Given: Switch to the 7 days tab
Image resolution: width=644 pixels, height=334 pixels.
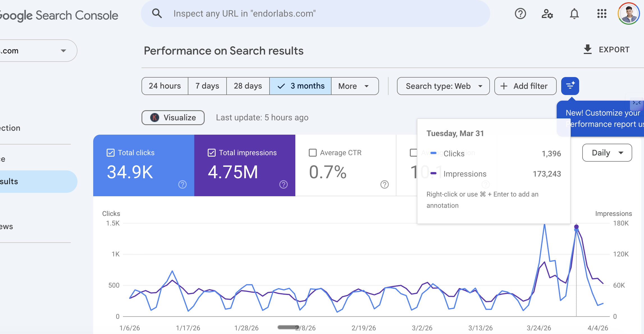Looking at the screenshot, I should pos(207,86).
